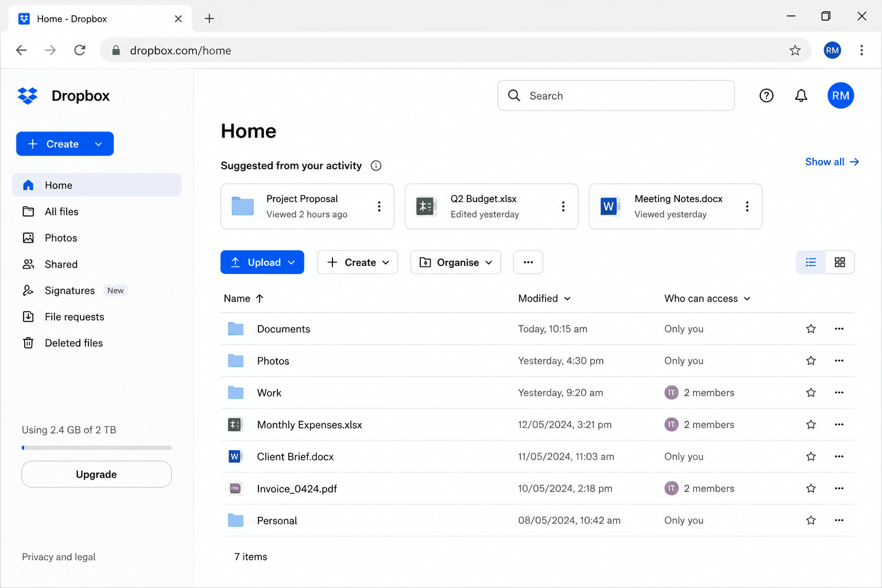Open more actions for Personal row
The image size is (882, 588).
point(839,521)
